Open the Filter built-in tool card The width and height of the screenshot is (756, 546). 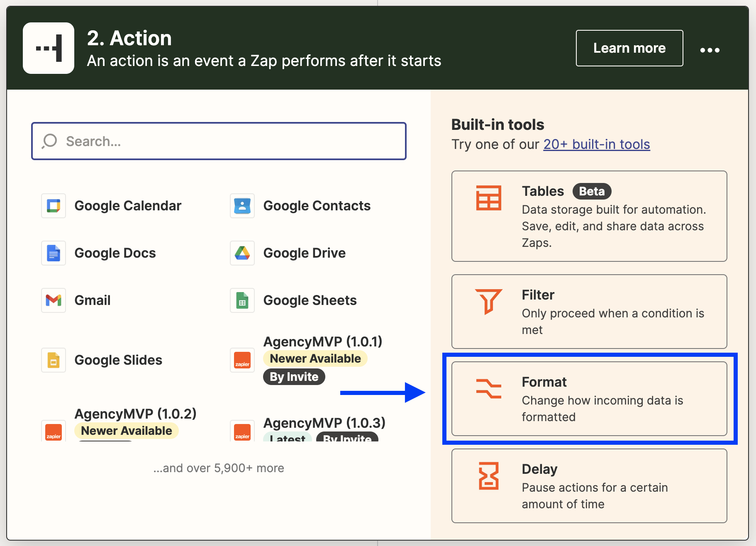coord(589,312)
